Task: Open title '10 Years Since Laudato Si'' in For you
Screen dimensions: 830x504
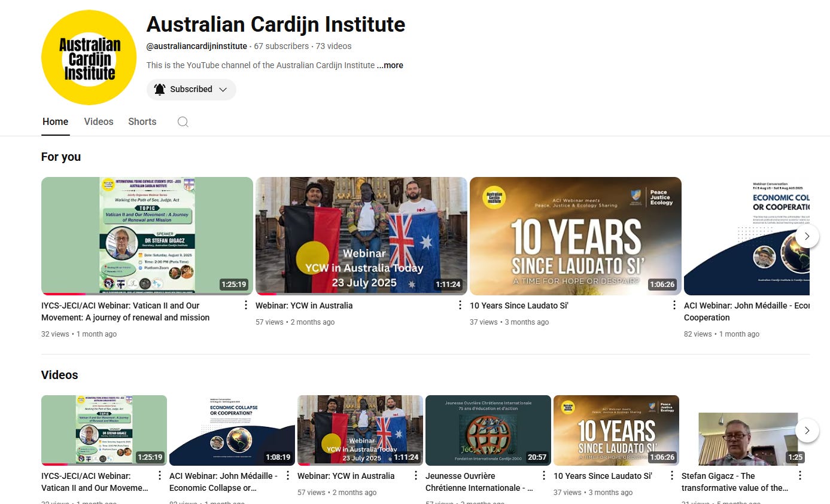Action: (x=519, y=306)
